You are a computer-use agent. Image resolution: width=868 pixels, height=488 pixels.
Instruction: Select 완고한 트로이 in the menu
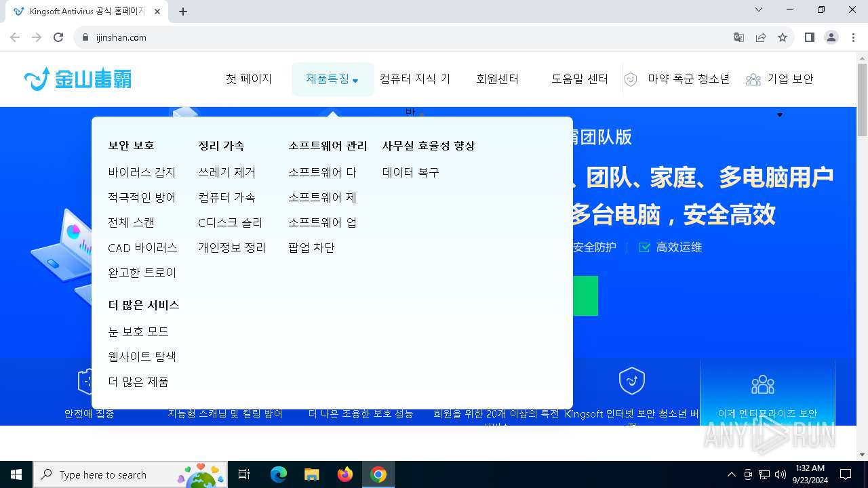click(x=142, y=273)
